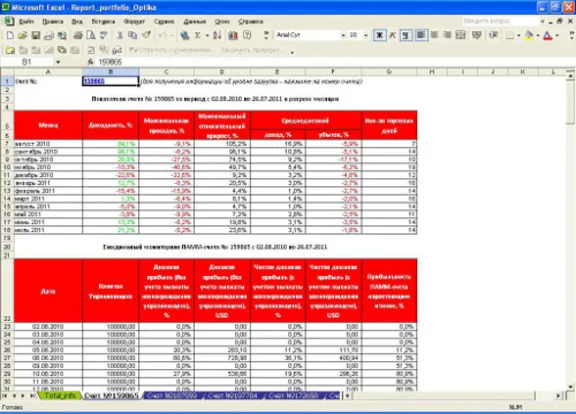This screenshot has height=414, width=576.
Task: Toggle Underline formatting button
Action: [x=406, y=35]
